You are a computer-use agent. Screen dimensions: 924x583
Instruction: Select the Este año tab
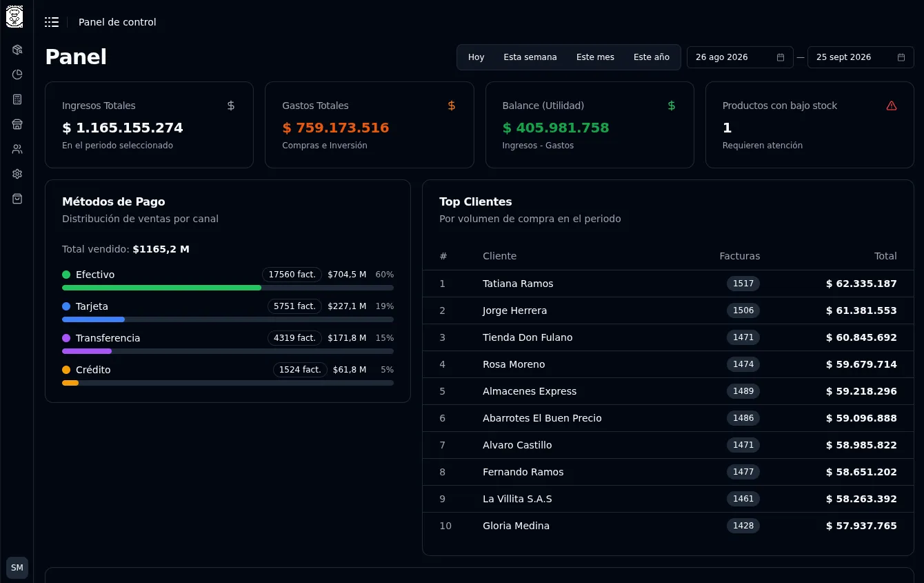pos(652,57)
